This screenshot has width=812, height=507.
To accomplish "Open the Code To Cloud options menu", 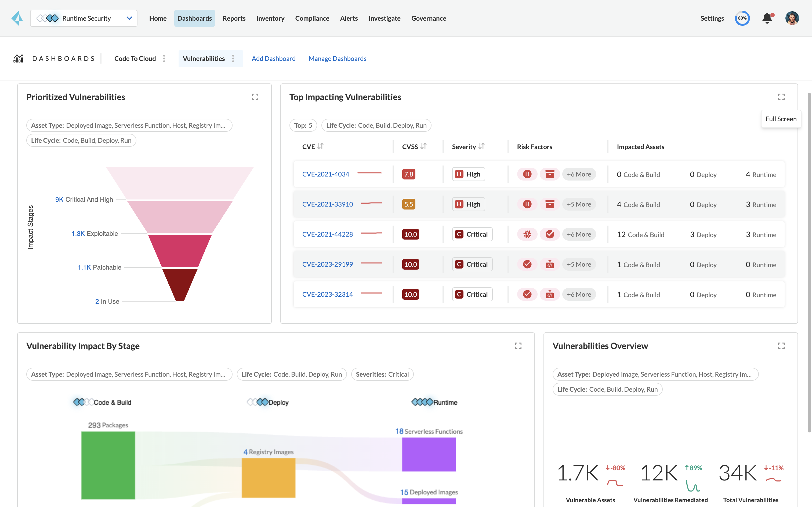I will tap(164, 58).
